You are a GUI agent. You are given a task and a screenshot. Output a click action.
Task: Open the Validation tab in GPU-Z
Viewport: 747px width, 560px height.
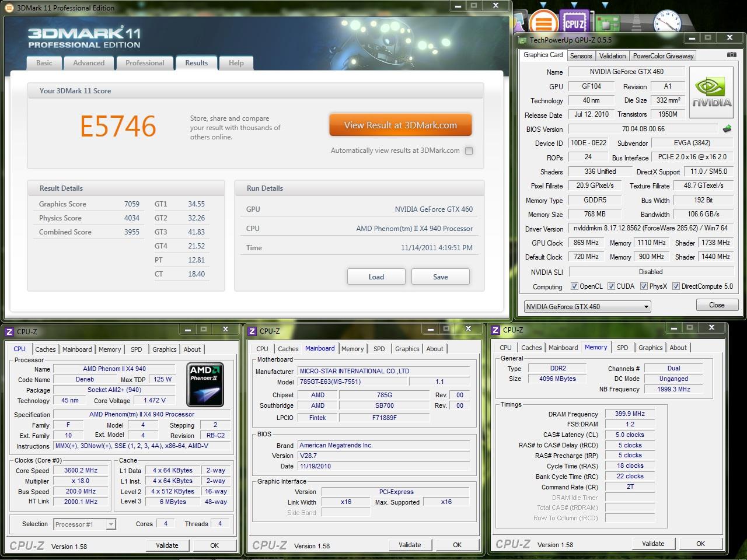click(x=612, y=56)
